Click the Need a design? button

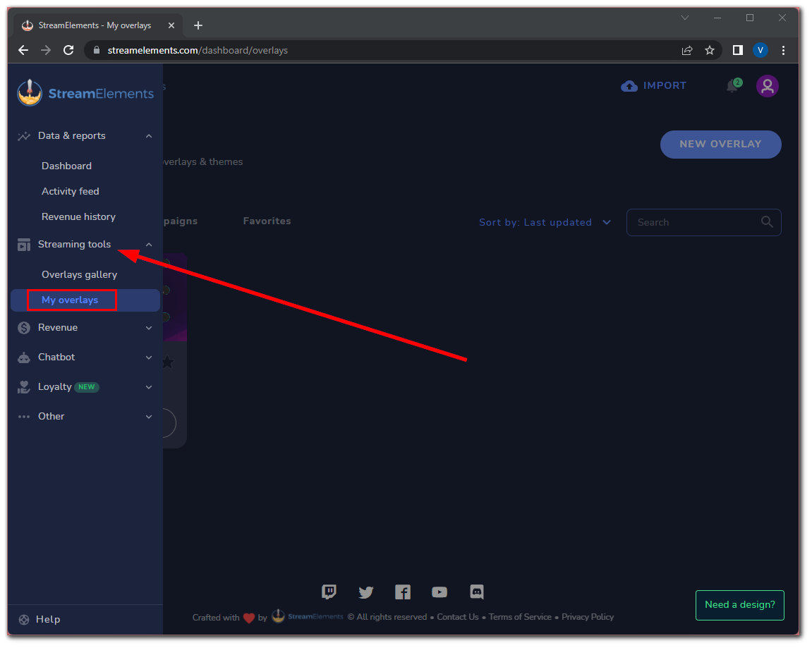(x=740, y=605)
